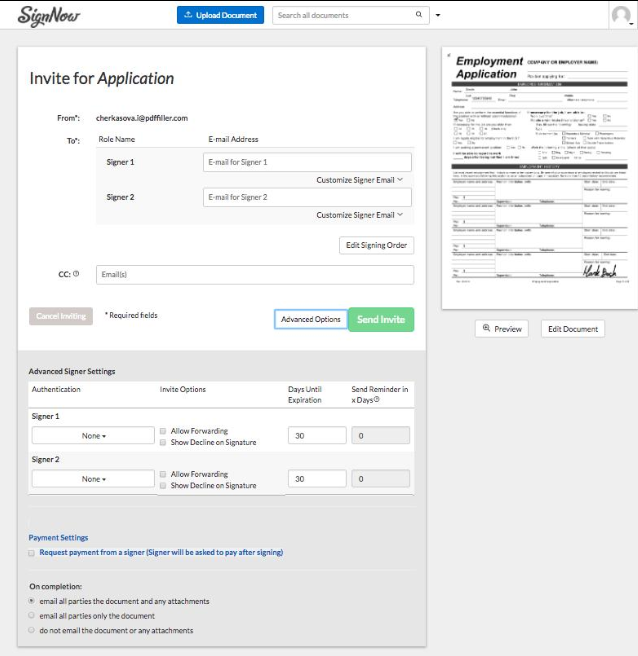Expand Customize Signer Email for Signer 1
Screen dimensions: 638x656
[x=359, y=180]
